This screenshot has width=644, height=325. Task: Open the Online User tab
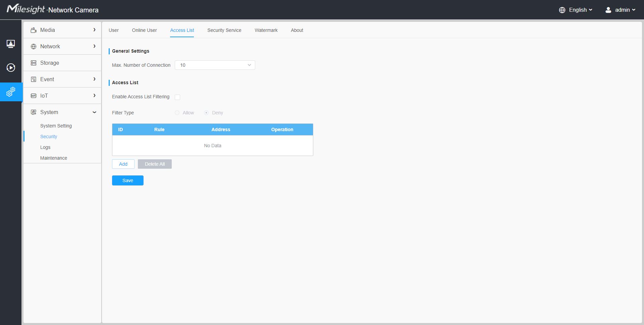[144, 30]
